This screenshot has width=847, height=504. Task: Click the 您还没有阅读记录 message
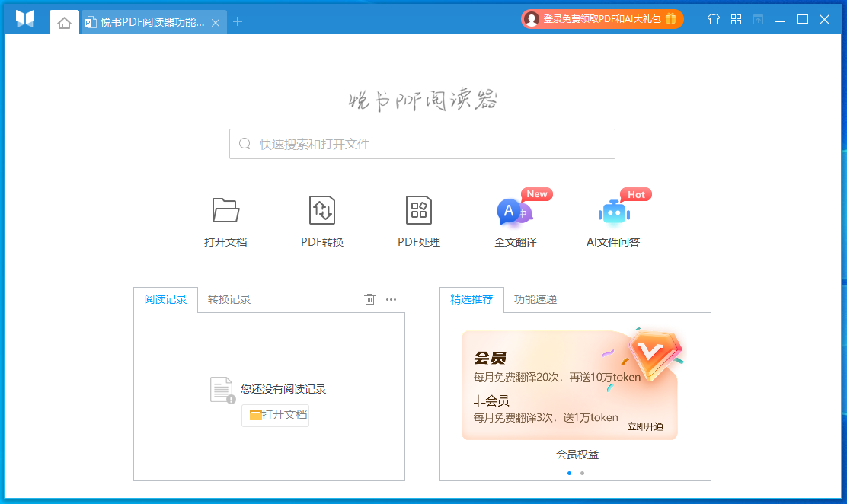pos(283,389)
